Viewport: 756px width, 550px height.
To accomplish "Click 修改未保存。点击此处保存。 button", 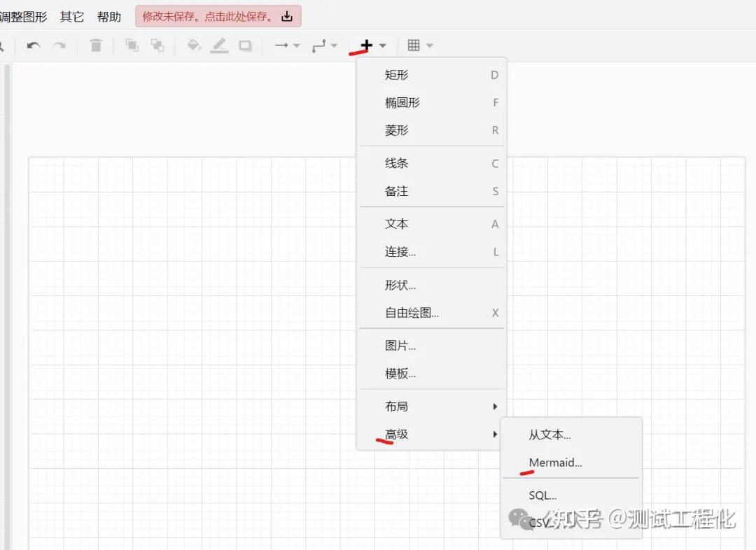I will click(x=218, y=16).
